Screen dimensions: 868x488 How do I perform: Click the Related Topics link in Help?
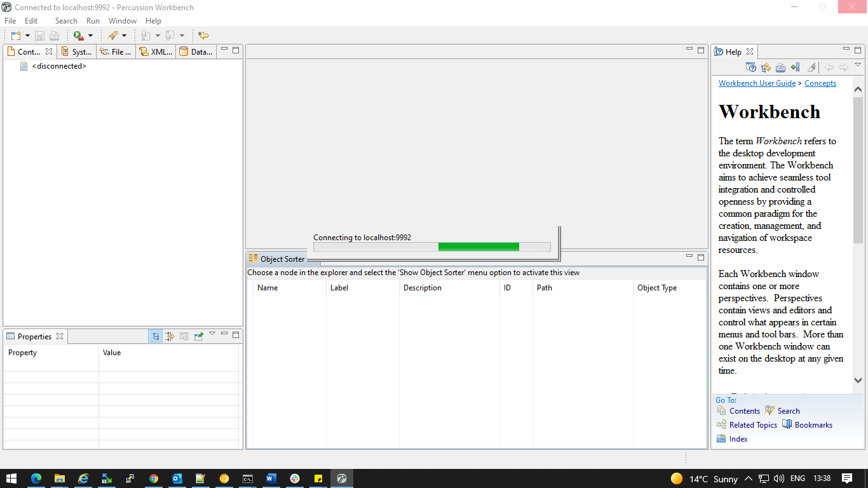point(752,424)
